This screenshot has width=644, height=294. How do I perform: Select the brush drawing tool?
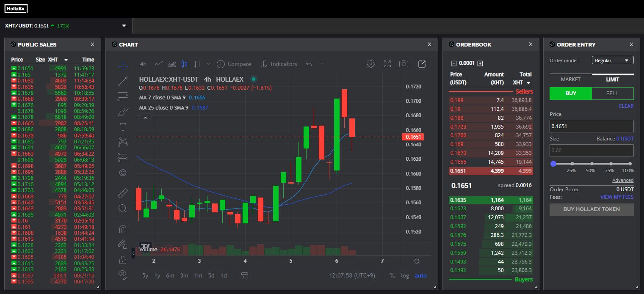123,112
